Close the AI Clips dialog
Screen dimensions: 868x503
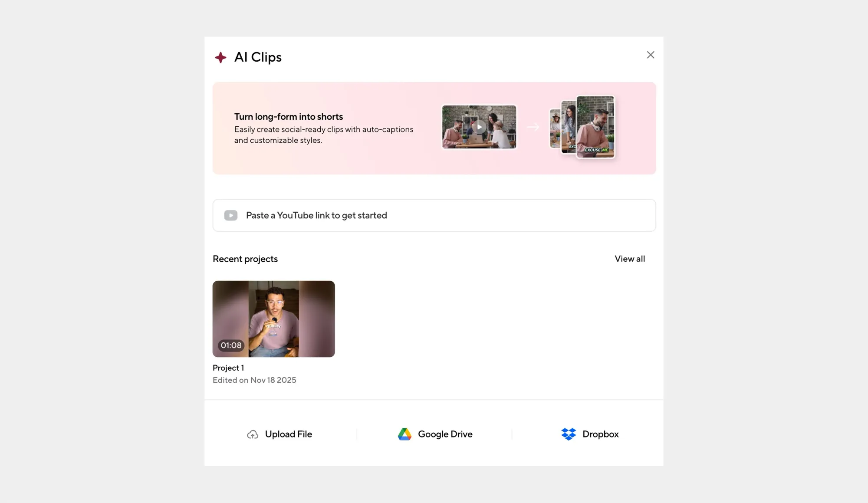point(650,55)
